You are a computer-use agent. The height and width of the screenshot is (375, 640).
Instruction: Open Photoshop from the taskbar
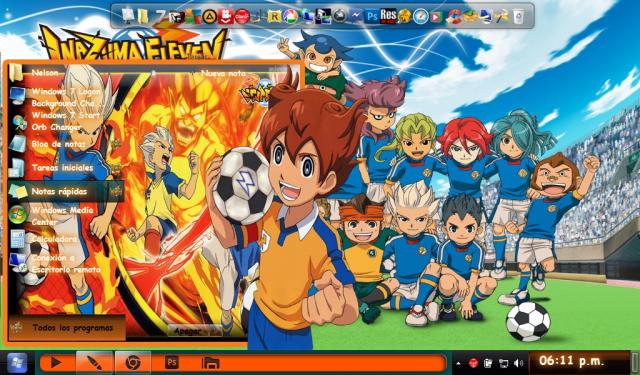pos(171,362)
